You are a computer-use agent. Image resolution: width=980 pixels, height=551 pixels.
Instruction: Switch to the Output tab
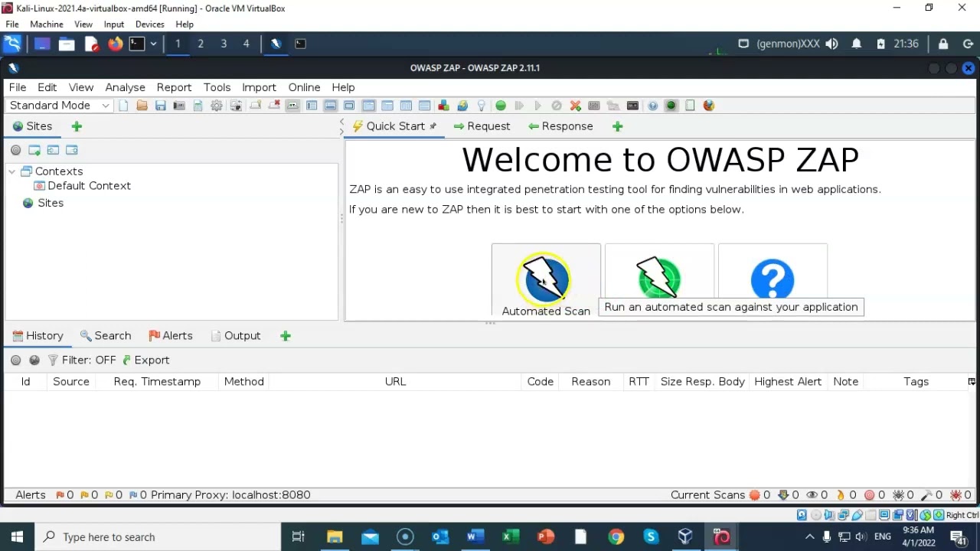tap(236, 336)
